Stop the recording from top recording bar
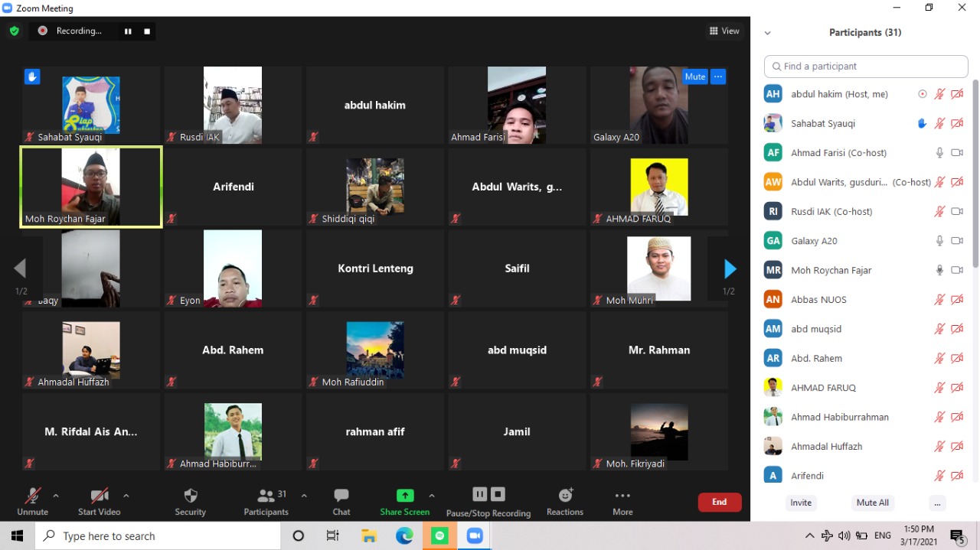 (147, 31)
